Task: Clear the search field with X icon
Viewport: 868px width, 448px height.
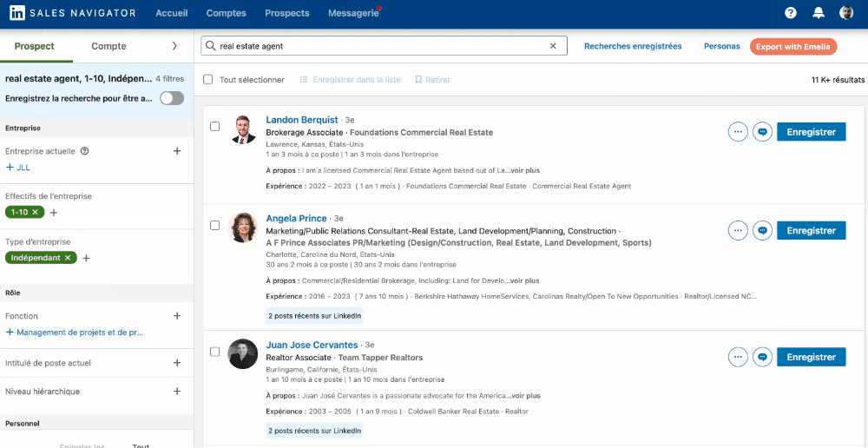Action: point(553,46)
